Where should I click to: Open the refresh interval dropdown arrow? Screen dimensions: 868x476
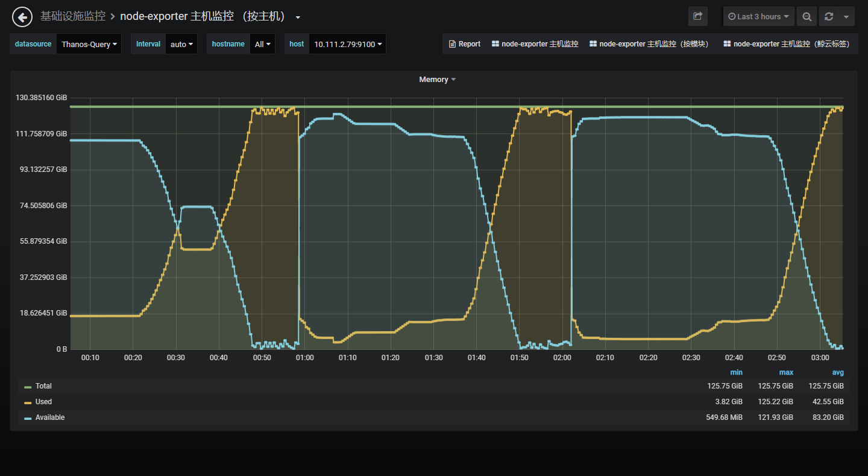[x=846, y=16]
